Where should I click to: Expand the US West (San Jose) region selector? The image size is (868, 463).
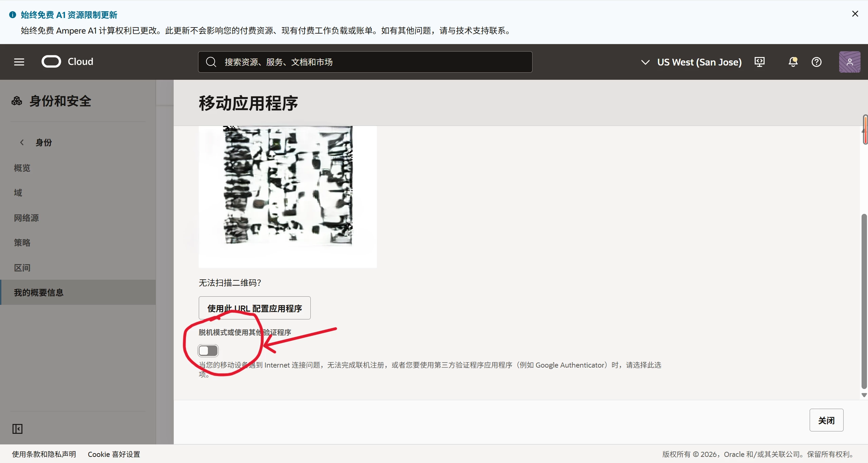(x=691, y=62)
